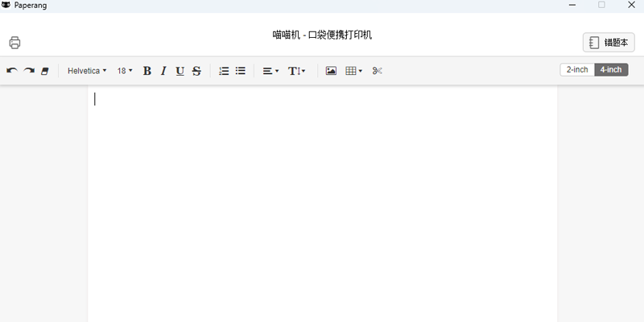This screenshot has width=644, height=322.
Task: Insert an image via the picture icon
Action: pos(331,71)
